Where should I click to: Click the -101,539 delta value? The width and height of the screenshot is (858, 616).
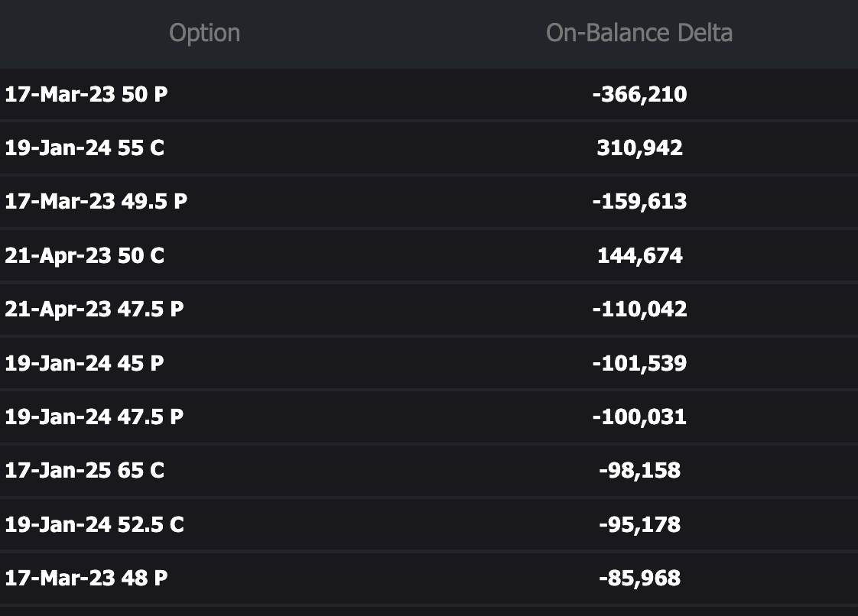click(639, 363)
